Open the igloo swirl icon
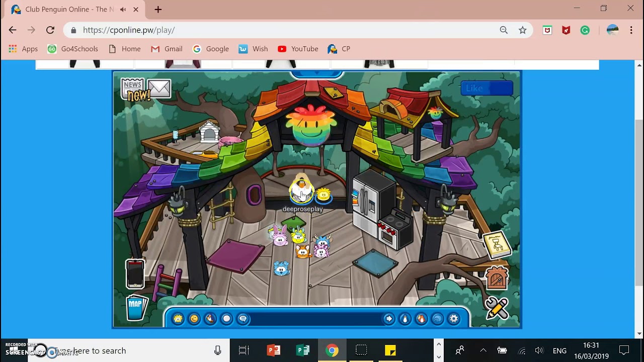This screenshot has height=362, width=644. tap(438, 318)
